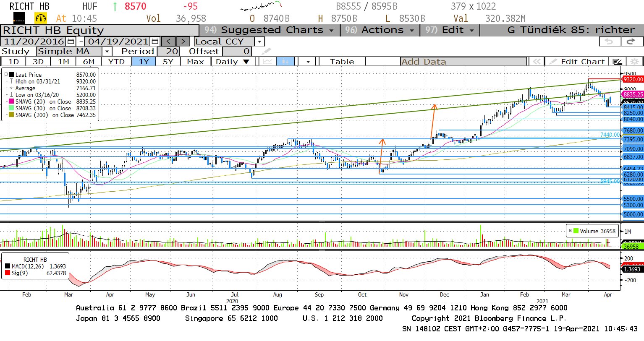Click the Period value field
Viewport: 644px width, 341px height.
tap(168, 52)
